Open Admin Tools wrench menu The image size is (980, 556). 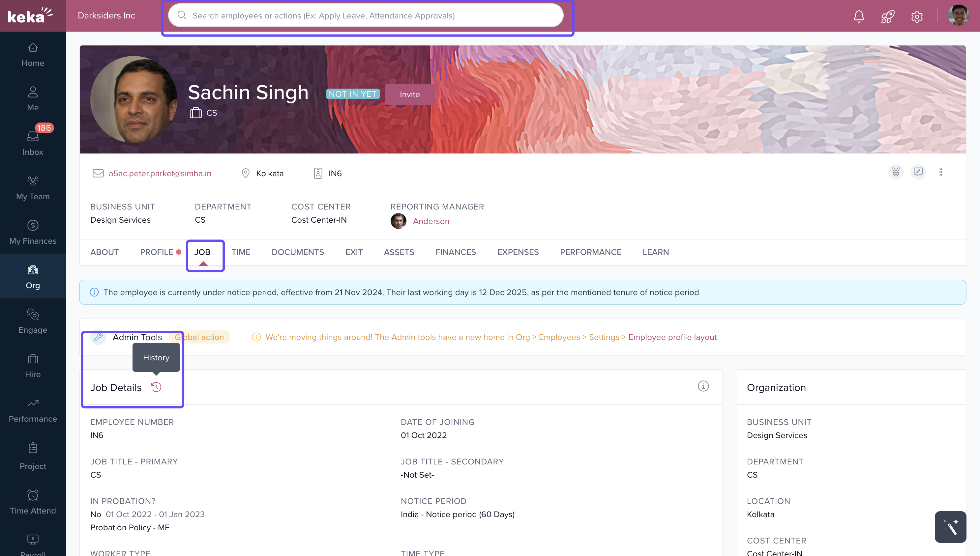[x=99, y=337]
